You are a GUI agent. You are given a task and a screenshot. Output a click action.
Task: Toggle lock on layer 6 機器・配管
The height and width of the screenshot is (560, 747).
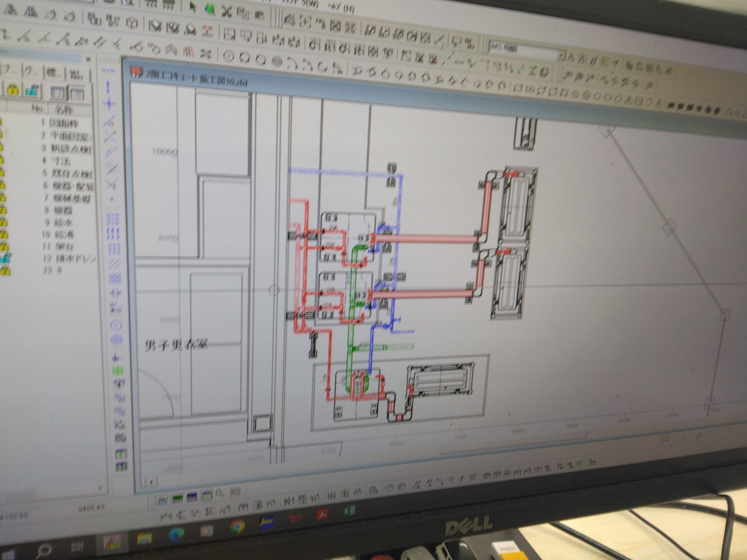click(x=2, y=185)
